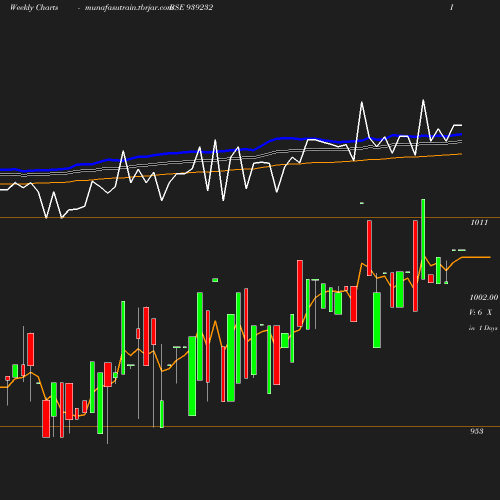Screen dimensions: 500x500
Task: Click the 'Weekly Charts' title text
Action: (34, 8)
